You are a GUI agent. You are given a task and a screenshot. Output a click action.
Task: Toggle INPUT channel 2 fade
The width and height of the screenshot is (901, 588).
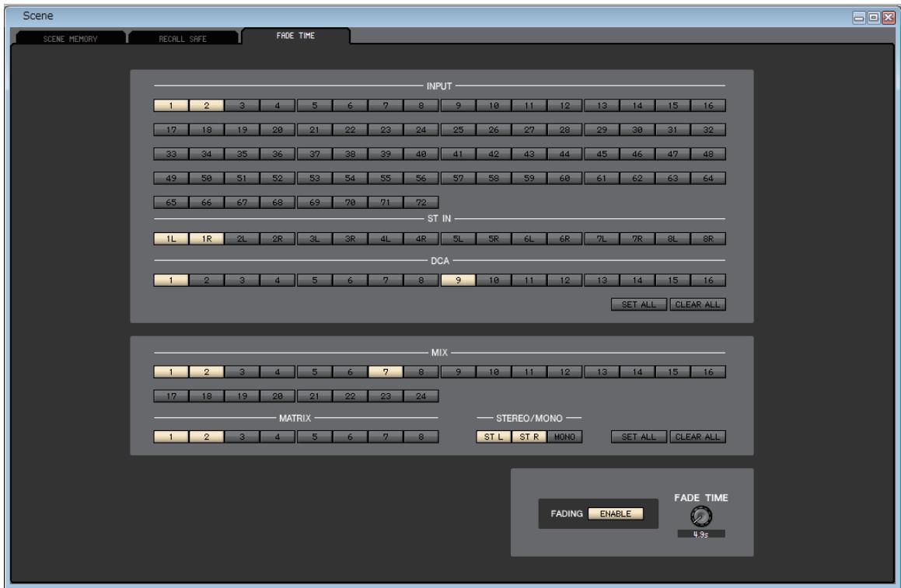coord(206,106)
